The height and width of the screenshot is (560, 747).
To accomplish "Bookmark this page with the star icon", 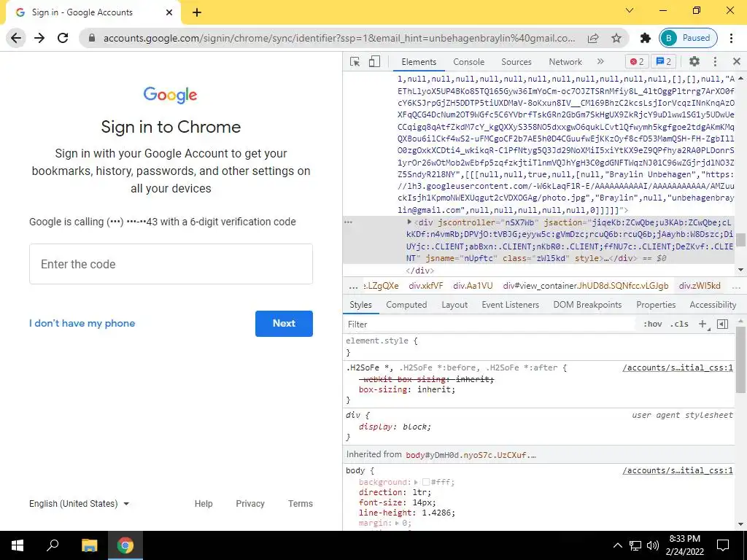I will coord(616,38).
